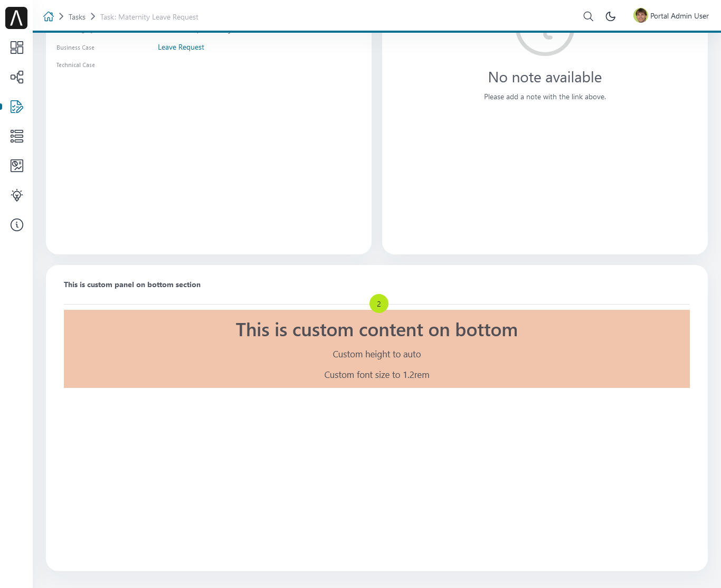The width and height of the screenshot is (721, 588).
Task: Click 'This is custom content on bottom' heading
Action: [x=377, y=330]
